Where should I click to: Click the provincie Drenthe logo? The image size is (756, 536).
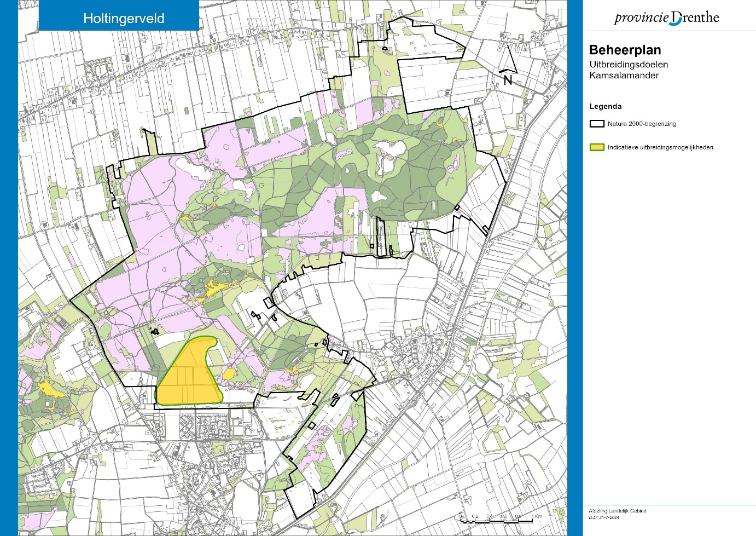666,18
